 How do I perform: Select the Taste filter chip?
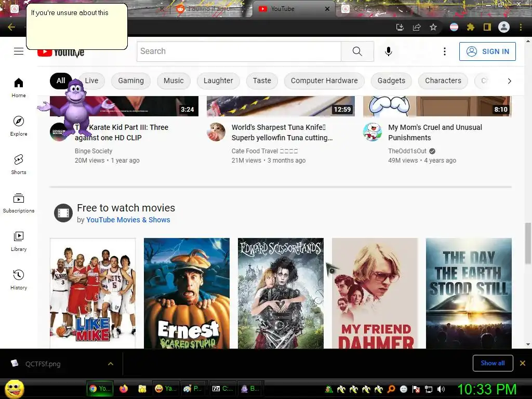pos(262,81)
